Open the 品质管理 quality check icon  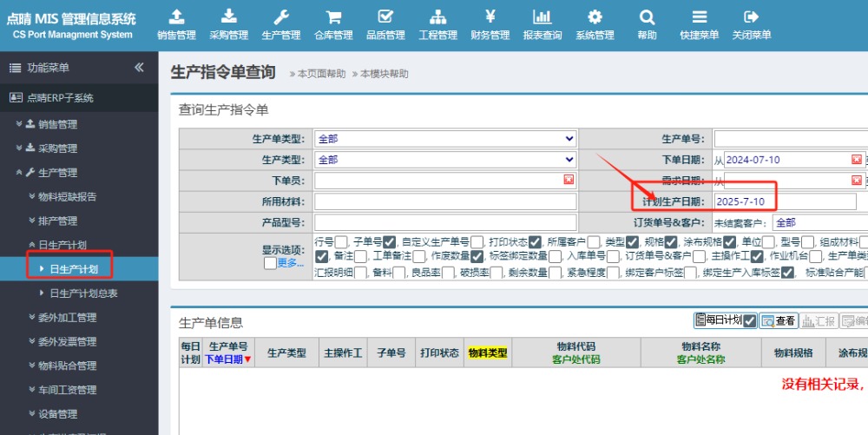385,17
